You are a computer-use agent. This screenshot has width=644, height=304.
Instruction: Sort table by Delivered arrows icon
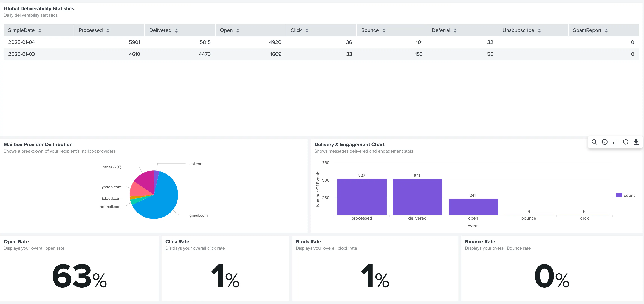click(x=176, y=30)
